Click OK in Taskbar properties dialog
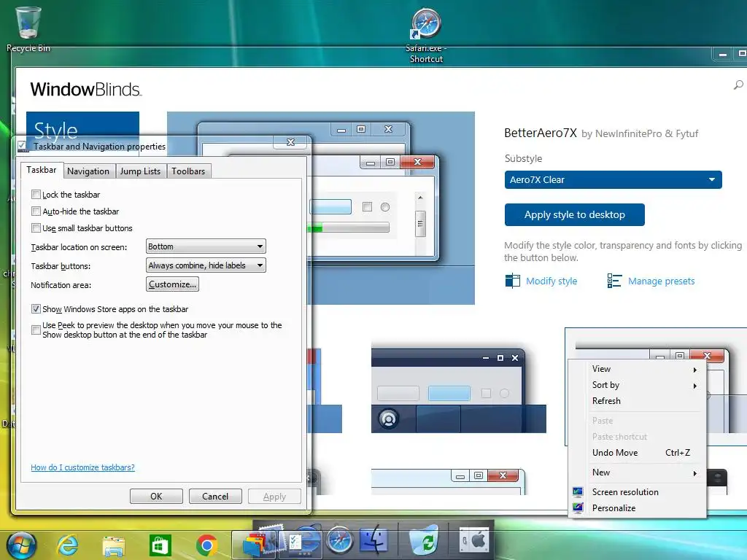Screen dimensions: 747x560 tap(156, 496)
